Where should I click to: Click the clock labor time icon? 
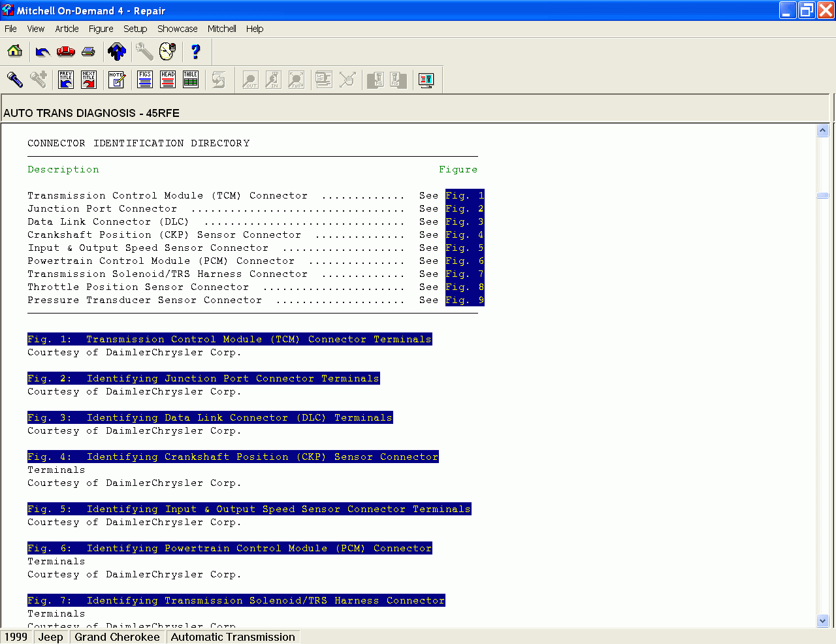(167, 51)
